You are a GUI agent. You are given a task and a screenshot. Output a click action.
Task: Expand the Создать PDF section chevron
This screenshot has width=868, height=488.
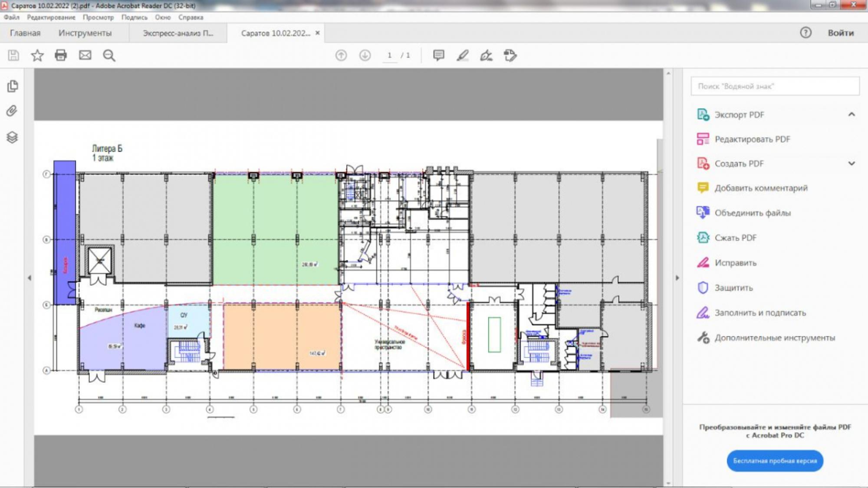(852, 164)
